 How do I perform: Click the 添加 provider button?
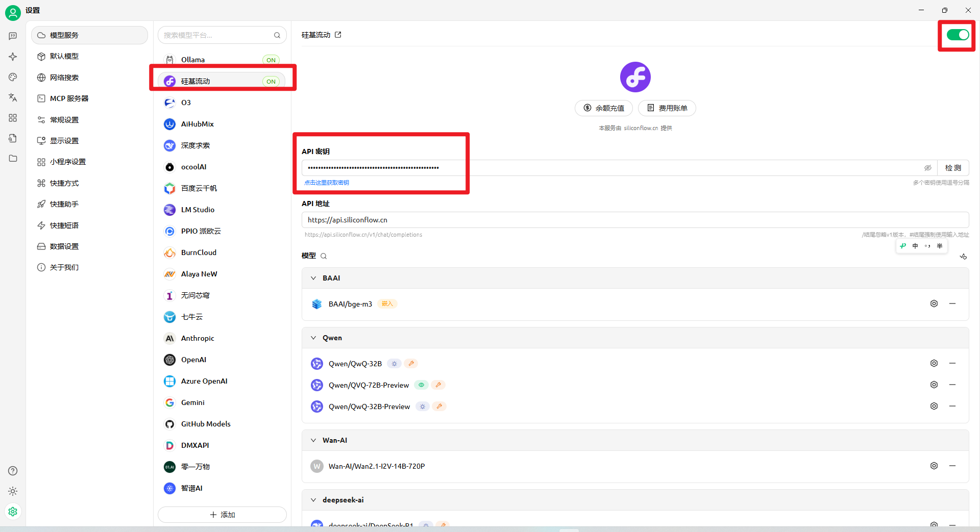pyautogui.click(x=222, y=515)
